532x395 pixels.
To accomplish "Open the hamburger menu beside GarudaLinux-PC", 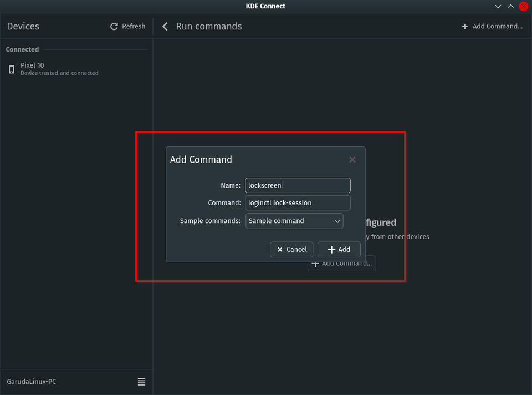I will coord(141,382).
